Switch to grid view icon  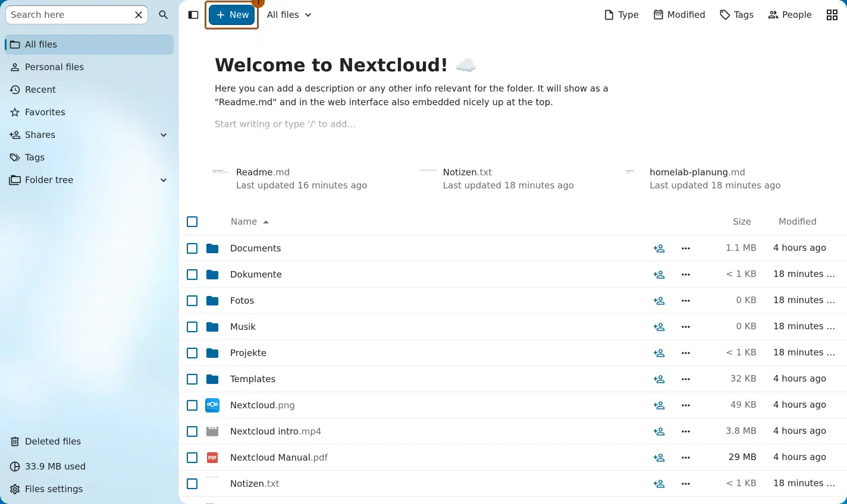pos(832,15)
